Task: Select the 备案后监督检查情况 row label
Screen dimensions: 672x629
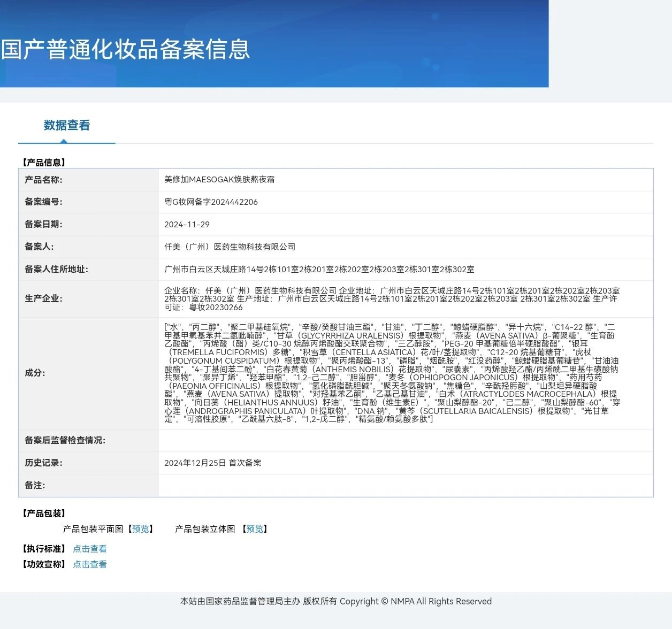Action: [x=65, y=441]
